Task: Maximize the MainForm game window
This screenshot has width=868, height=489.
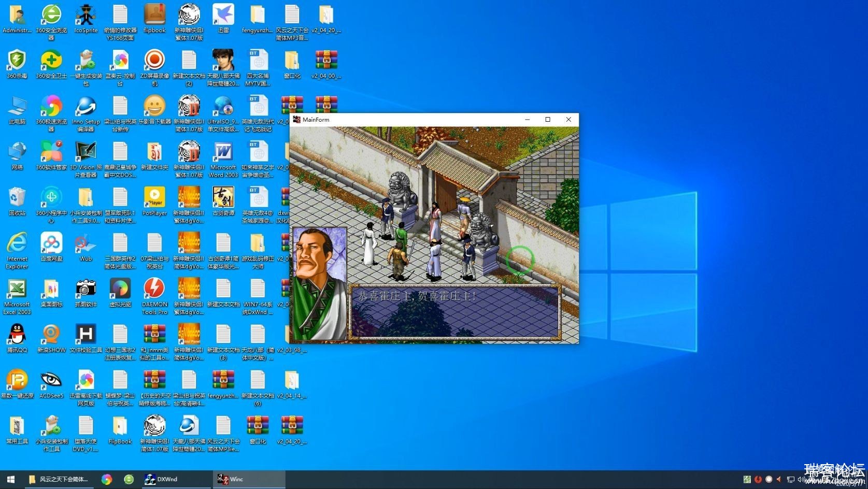Action: [x=548, y=120]
